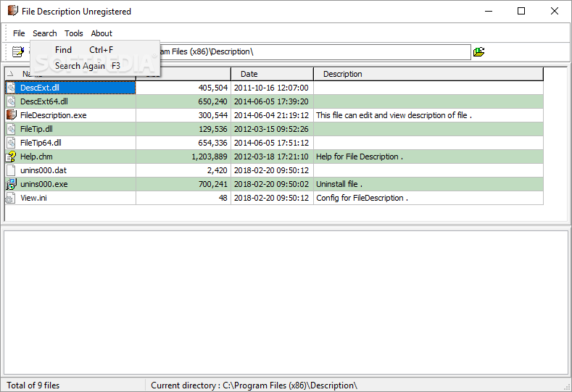Click the DescExt64.dll file icon
Image resolution: width=572 pixels, height=392 pixels.
point(12,101)
